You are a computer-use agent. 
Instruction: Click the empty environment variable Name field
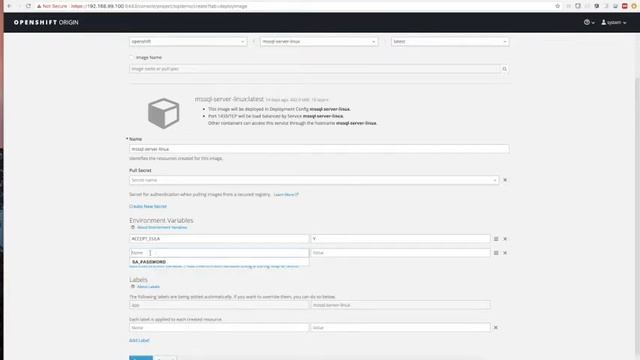pos(219,253)
